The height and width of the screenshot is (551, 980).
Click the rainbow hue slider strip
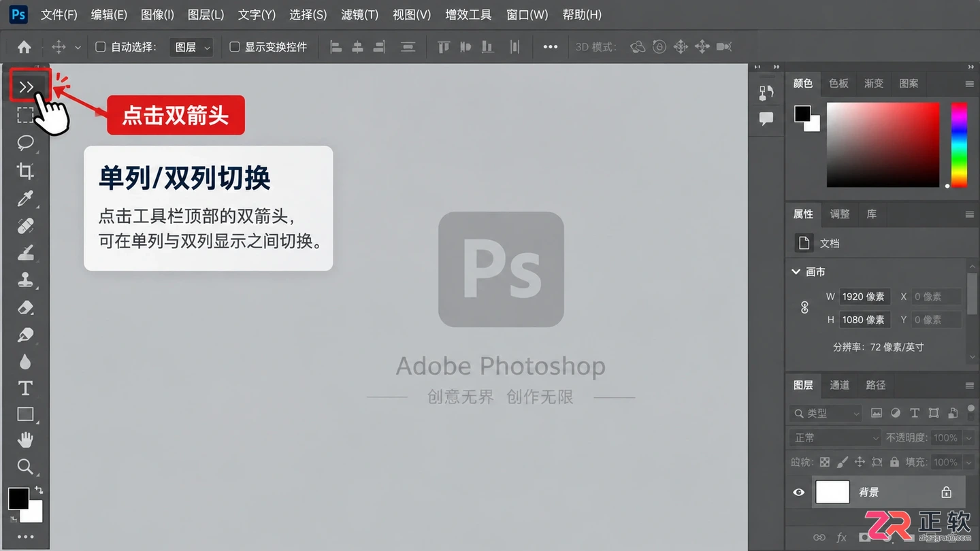959,144
